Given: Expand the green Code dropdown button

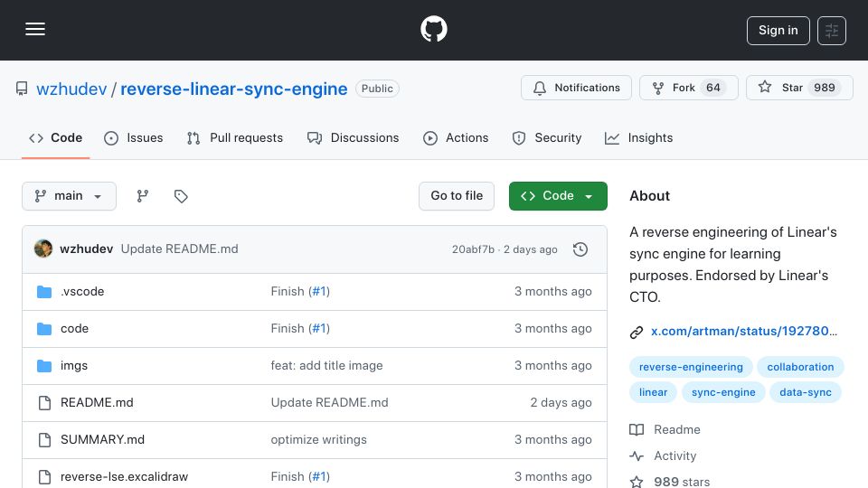Looking at the screenshot, I should coord(558,196).
